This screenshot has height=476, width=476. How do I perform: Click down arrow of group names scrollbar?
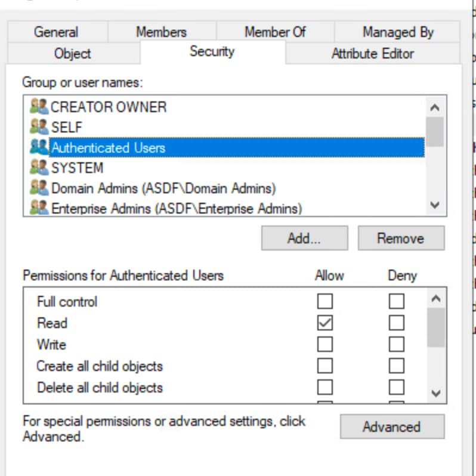(x=435, y=205)
